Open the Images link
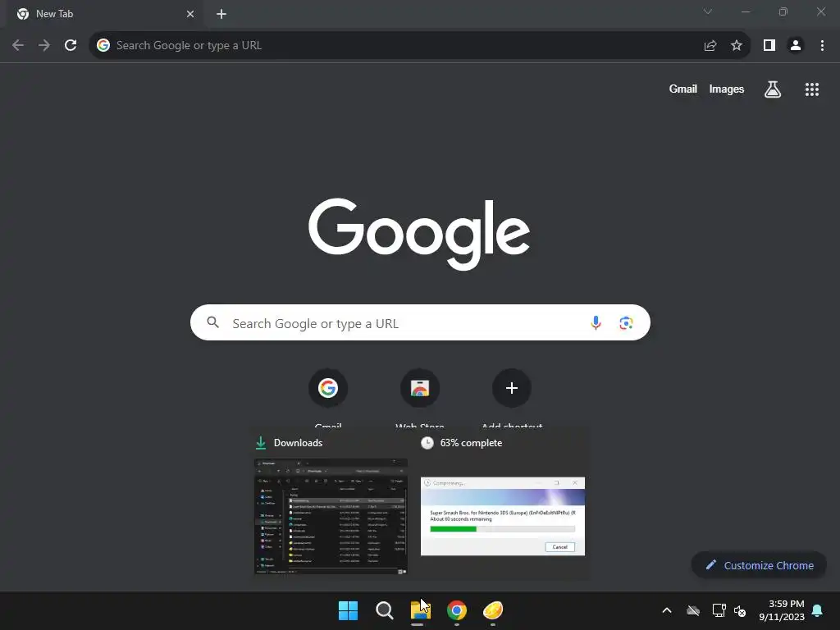The height and width of the screenshot is (630, 840). 727,89
